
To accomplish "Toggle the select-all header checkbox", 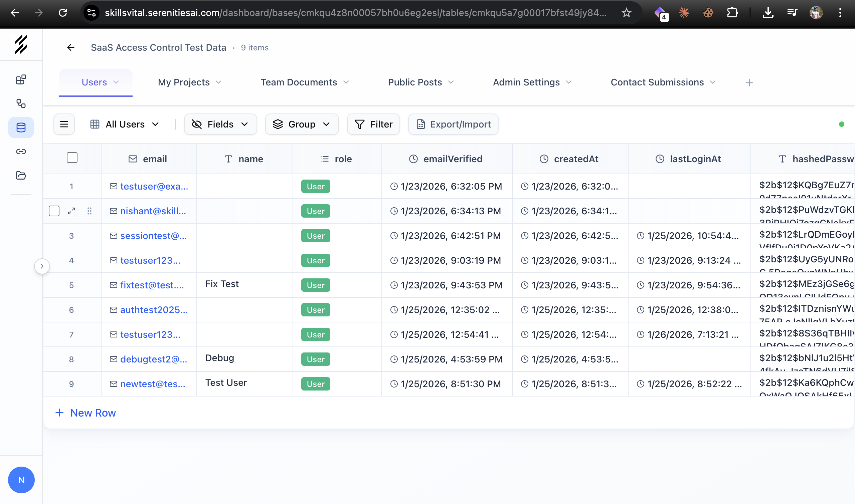I will [72, 158].
